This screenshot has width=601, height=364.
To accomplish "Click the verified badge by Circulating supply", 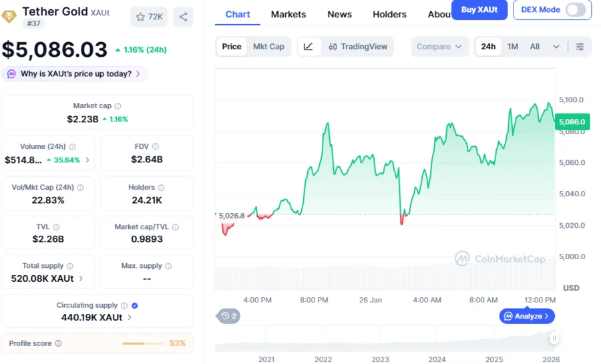I will tap(135, 305).
